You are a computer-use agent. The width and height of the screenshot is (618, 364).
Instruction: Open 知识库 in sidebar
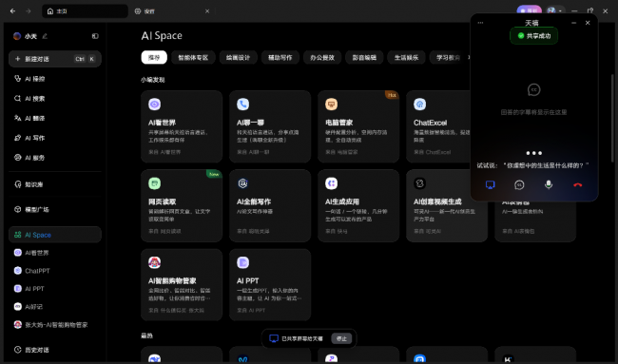(x=55, y=184)
